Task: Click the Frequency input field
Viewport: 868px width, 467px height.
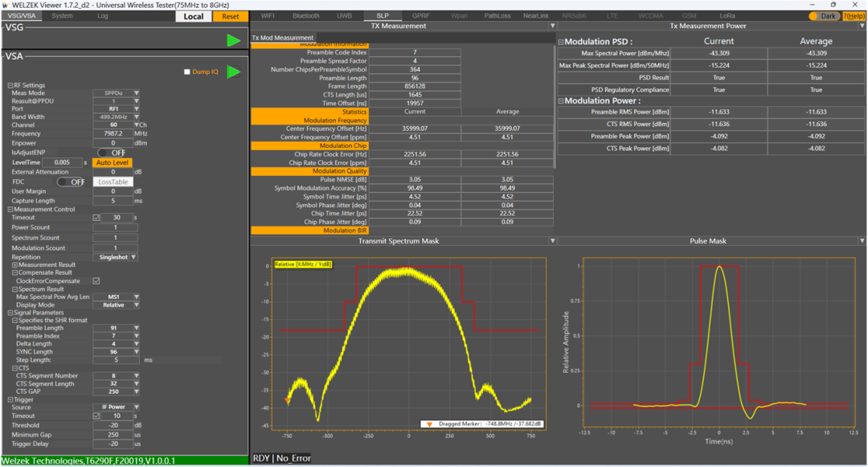Action: [113, 133]
